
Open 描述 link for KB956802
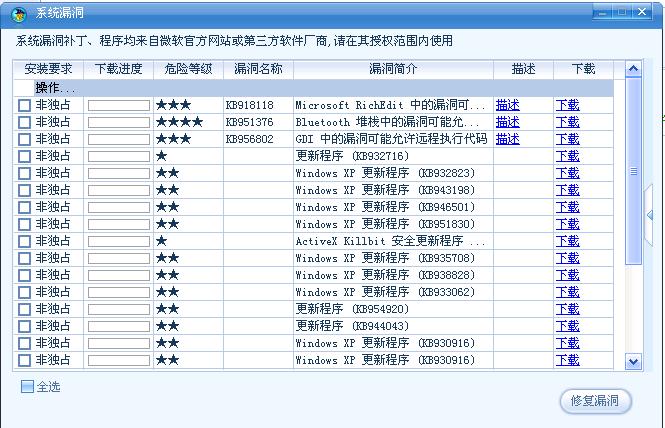coord(508,139)
